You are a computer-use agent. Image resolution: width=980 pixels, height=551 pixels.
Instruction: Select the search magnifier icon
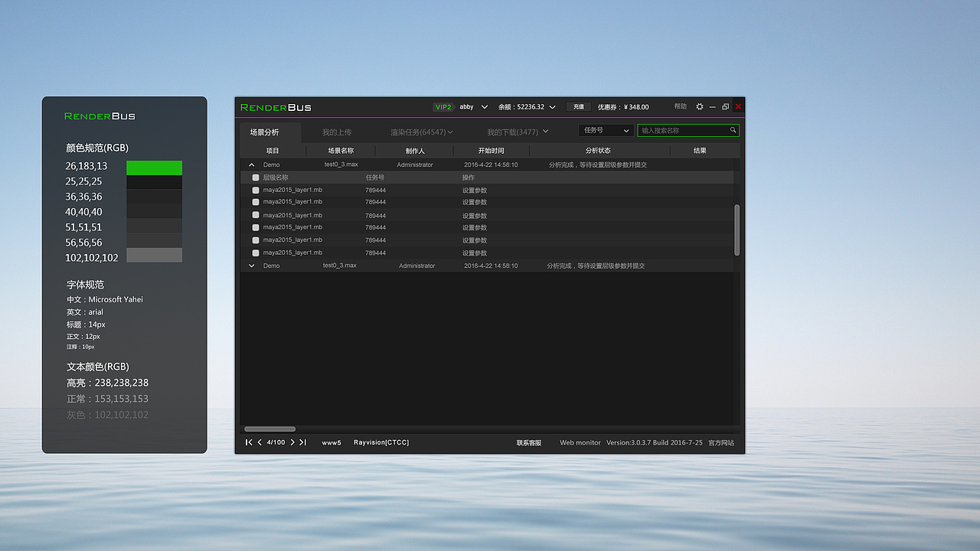[733, 130]
